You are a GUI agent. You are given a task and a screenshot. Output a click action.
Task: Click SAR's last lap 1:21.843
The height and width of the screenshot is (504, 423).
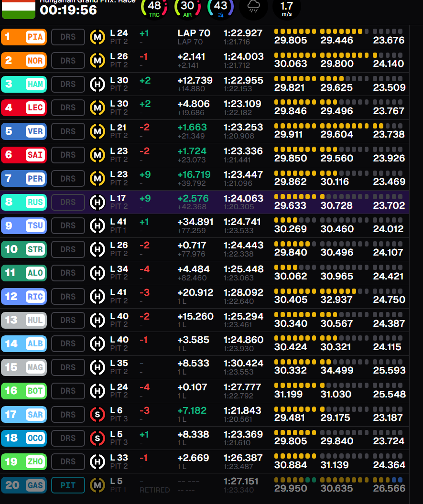(x=243, y=410)
